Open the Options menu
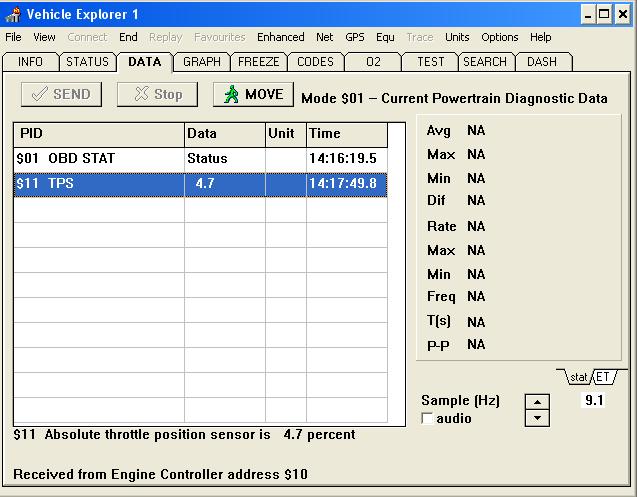Screen dimensions: 637x497 coord(499,37)
